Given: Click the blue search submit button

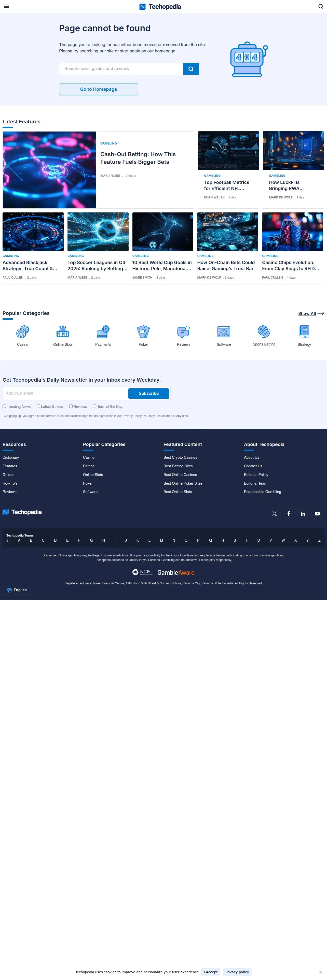Looking at the screenshot, I should click(x=191, y=69).
